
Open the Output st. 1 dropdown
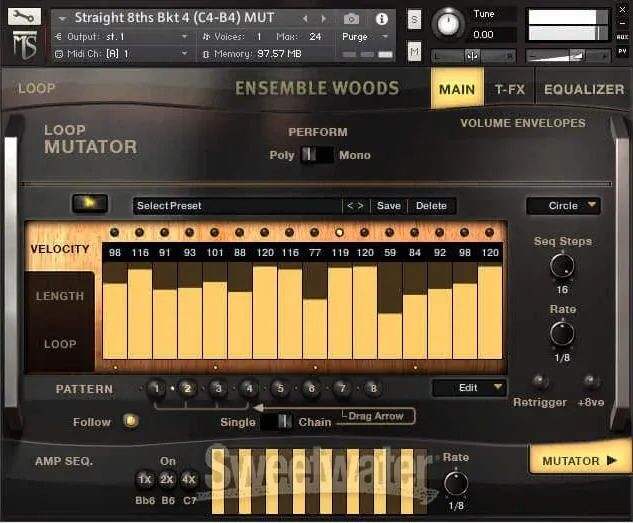(121, 37)
